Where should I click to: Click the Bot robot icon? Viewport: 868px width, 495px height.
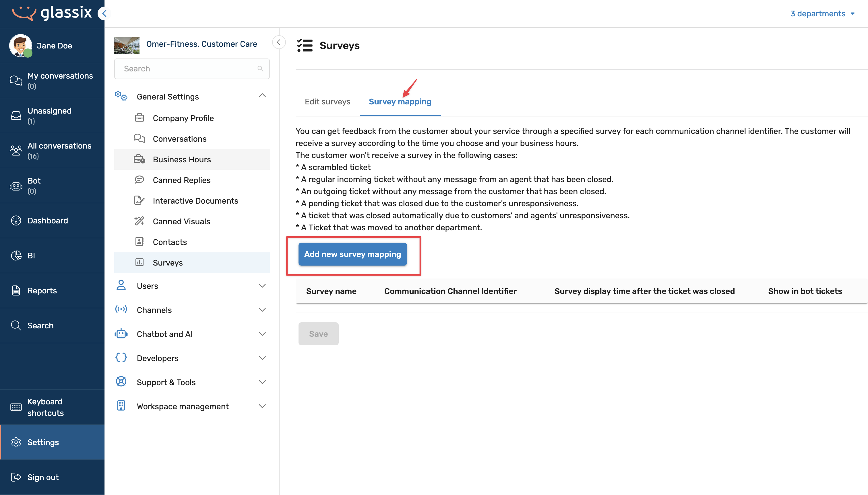tap(16, 186)
